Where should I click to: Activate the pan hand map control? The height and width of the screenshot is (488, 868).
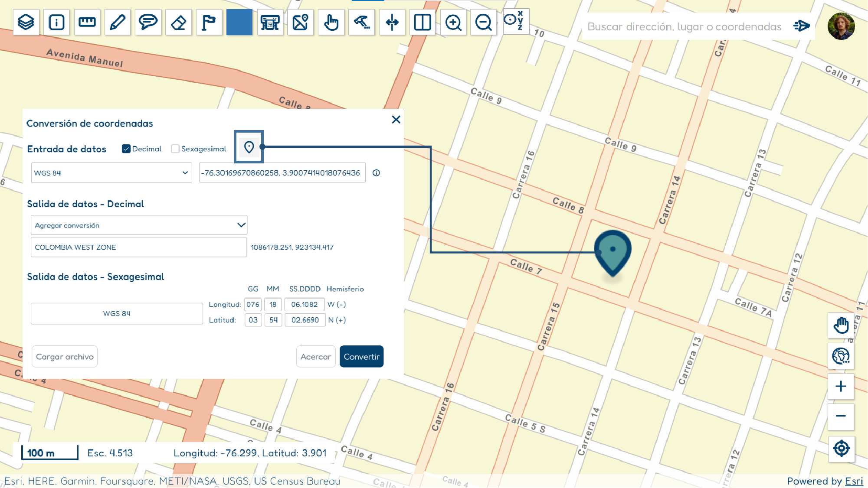click(x=841, y=325)
